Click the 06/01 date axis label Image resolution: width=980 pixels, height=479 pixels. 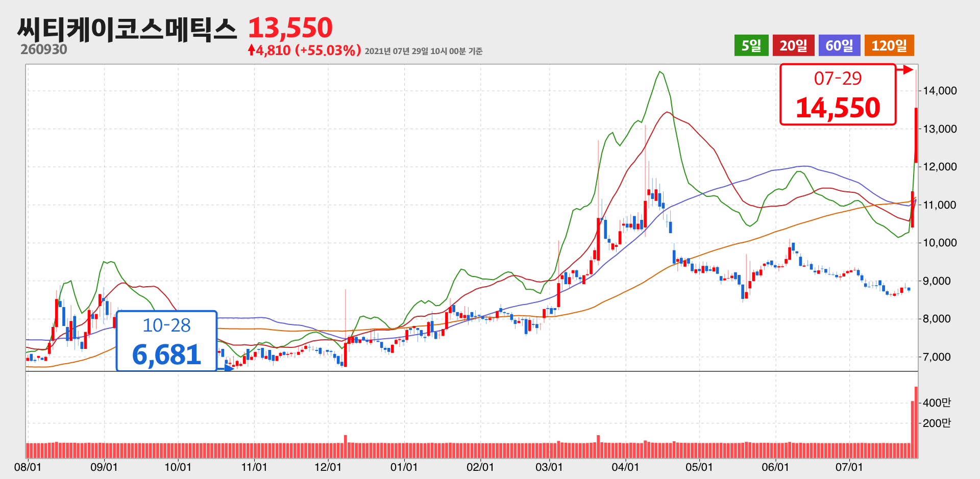point(775,467)
